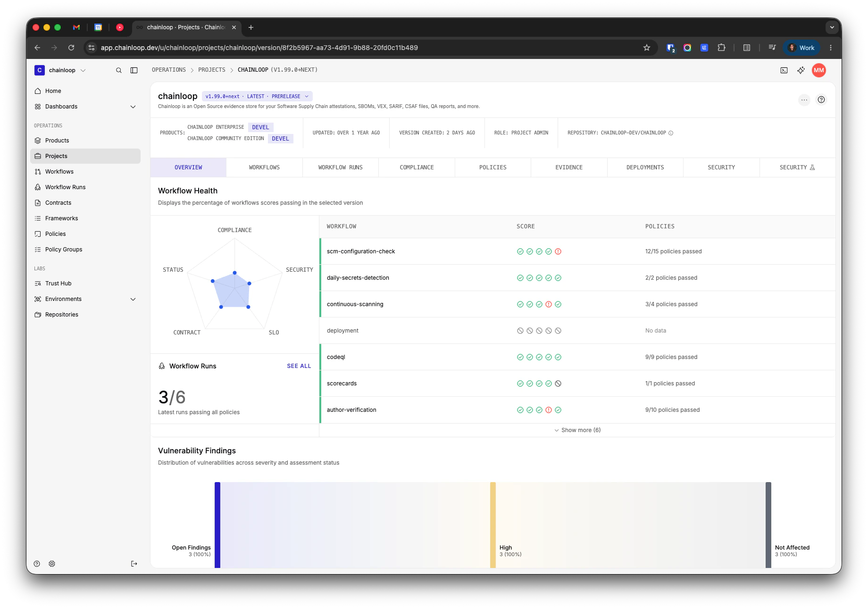
Task: Switch to the Compliance tab
Action: pyautogui.click(x=417, y=167)
